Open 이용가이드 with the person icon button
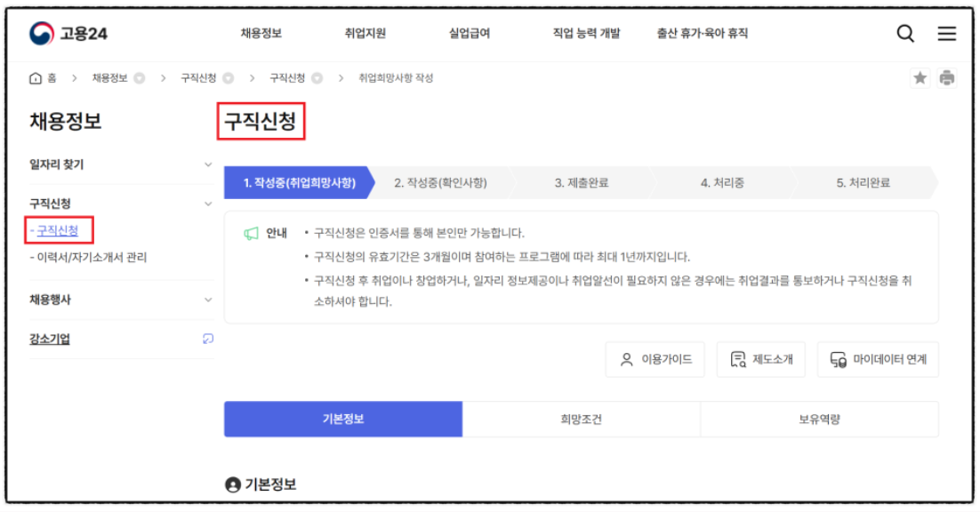The image size is (980, 512). pyautogui.click(x=655, y=359)
